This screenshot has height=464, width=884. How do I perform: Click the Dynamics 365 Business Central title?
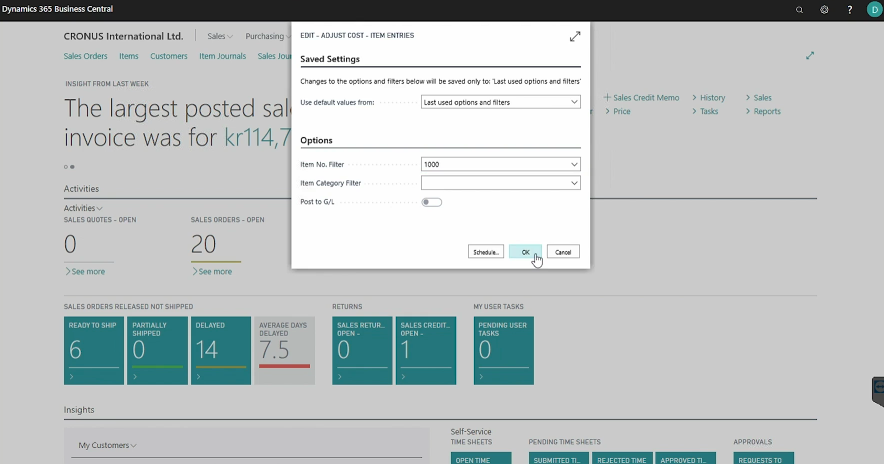coord(58,9)
